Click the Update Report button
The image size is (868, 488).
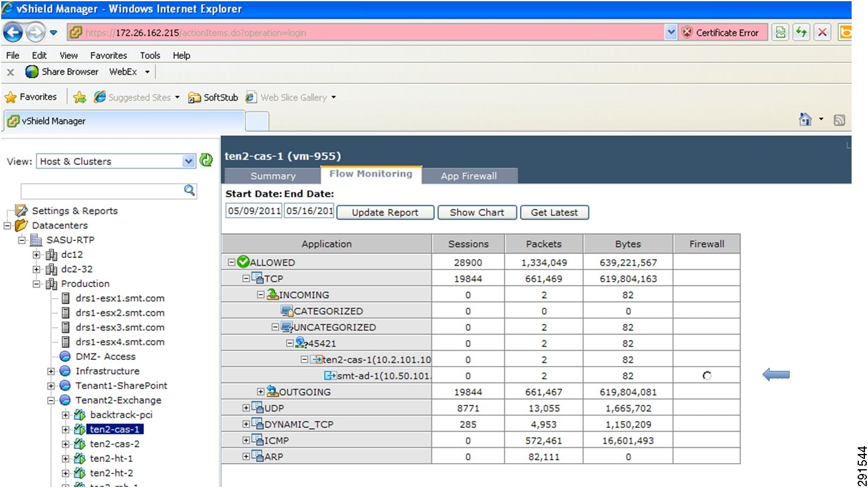385,212
